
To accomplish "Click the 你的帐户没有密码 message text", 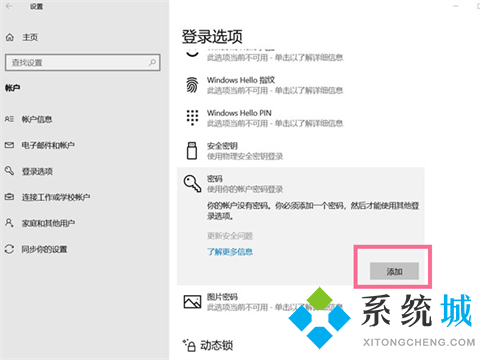I will pyautogui.click(x=313, y=211).
